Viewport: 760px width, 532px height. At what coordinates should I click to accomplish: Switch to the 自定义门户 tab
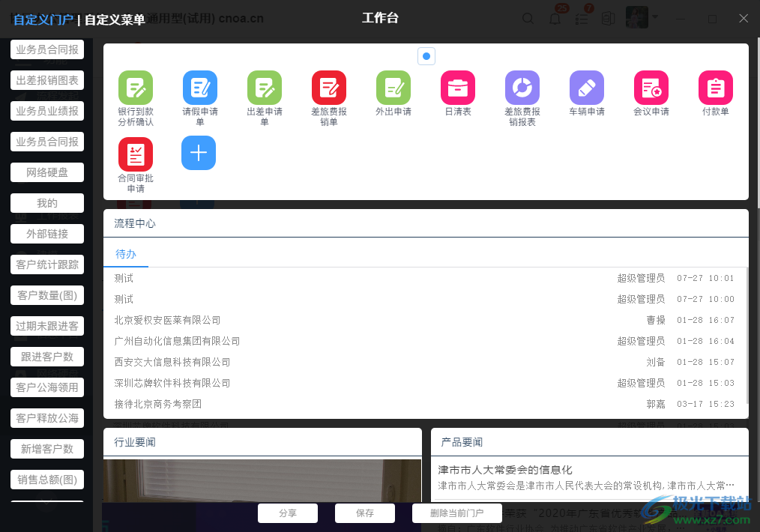pyautogui.click(x=43, y=19)
